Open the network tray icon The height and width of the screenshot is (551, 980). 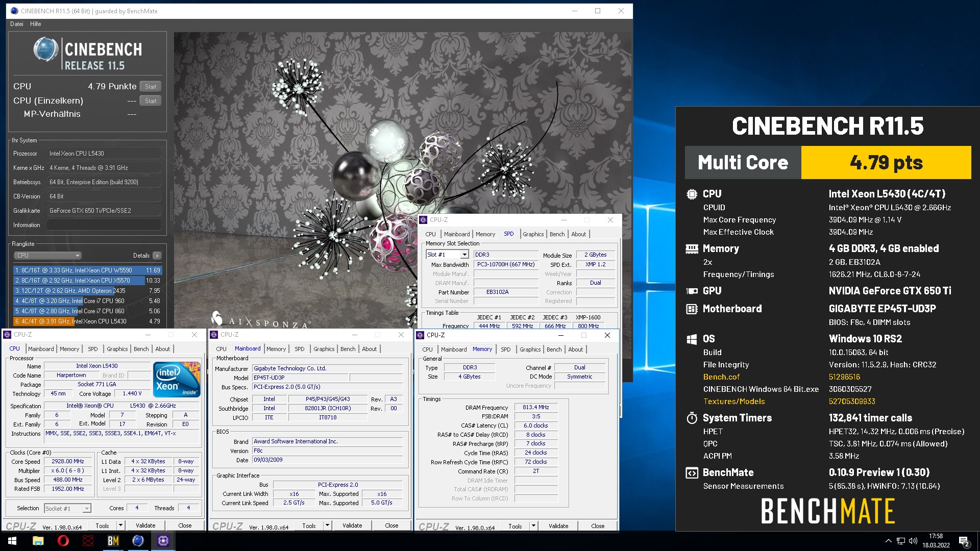901,541
